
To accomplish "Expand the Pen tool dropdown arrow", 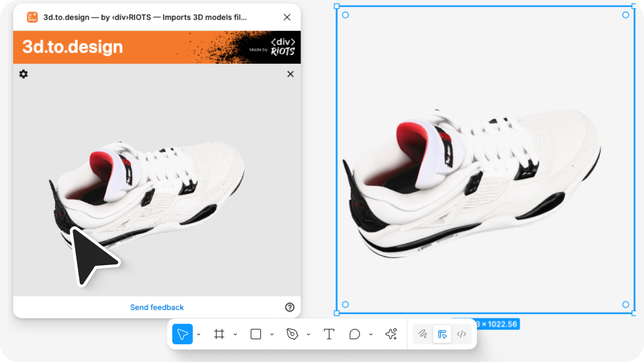I will [x=308, y=334].
